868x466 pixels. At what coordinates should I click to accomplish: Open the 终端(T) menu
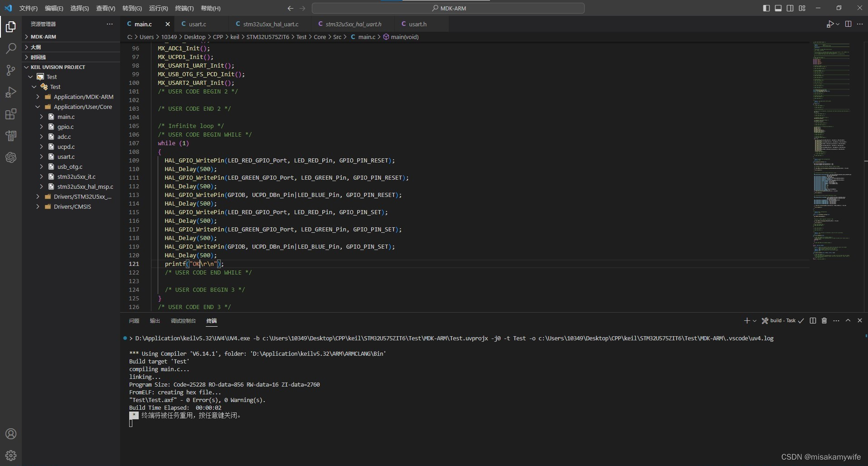(x=184, y=8)
